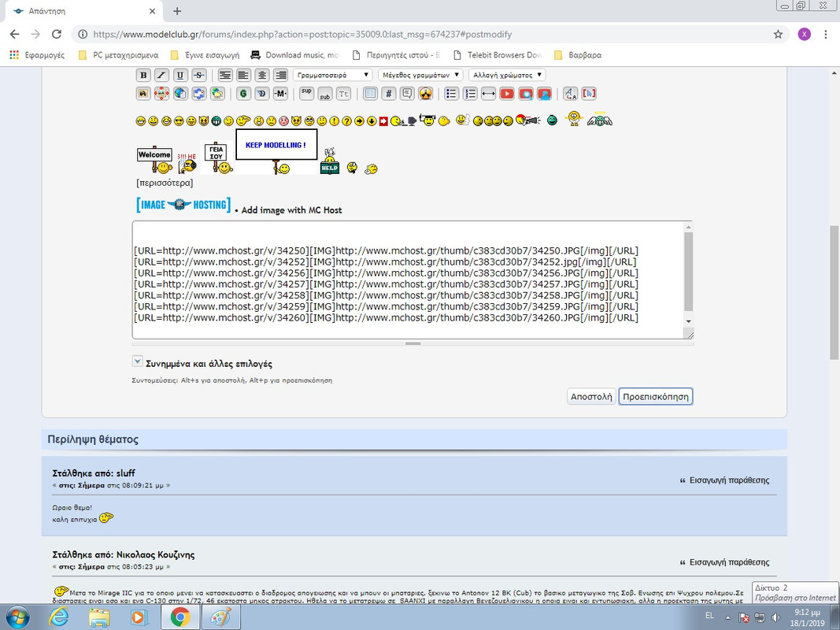Insert the HELP sign smiley
This screenshot has width=840, height=630.
point(329,161)
